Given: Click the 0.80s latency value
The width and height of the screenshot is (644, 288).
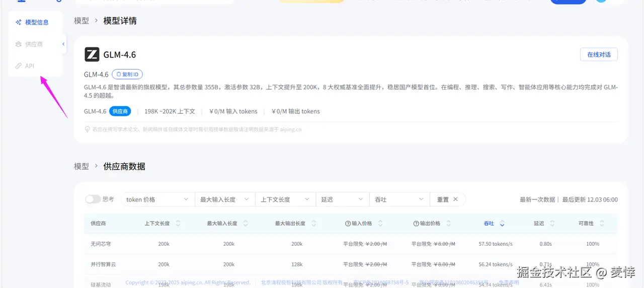Looking at the screenshot, I should [545, 244].
